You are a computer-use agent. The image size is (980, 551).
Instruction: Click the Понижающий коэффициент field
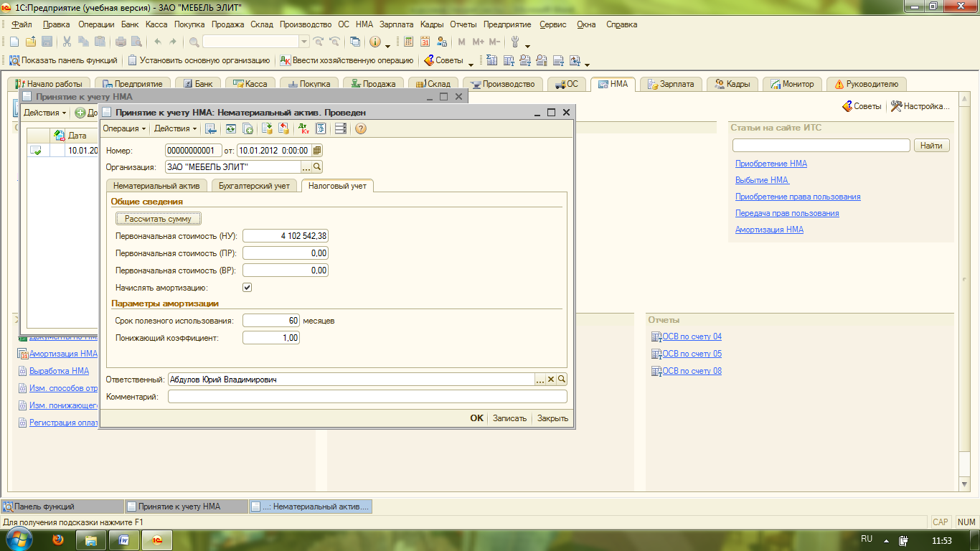pyautogui.click(x=271, y=338)
